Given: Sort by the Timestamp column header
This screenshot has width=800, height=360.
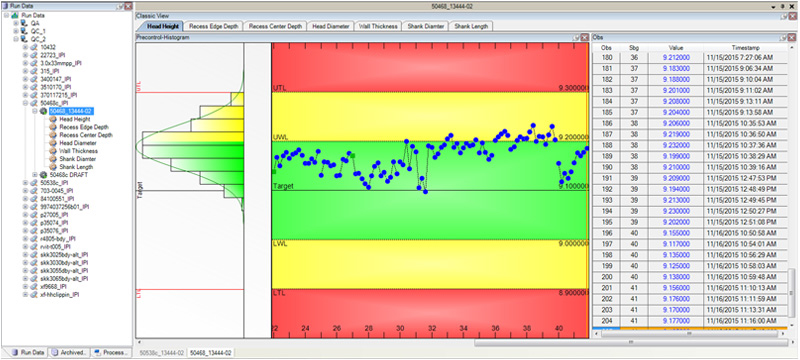Looking at the screenshot, I should [x=745, y=47].
